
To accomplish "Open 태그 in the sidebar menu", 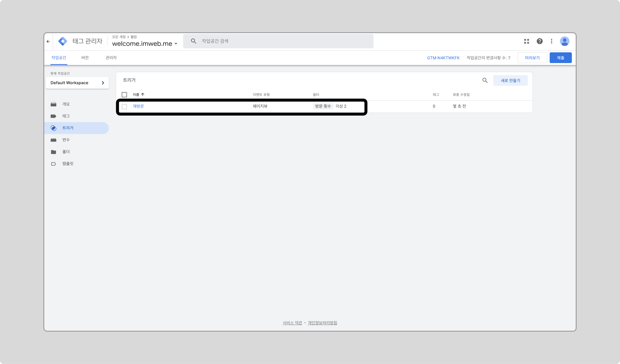I will [x=66, y=116].
